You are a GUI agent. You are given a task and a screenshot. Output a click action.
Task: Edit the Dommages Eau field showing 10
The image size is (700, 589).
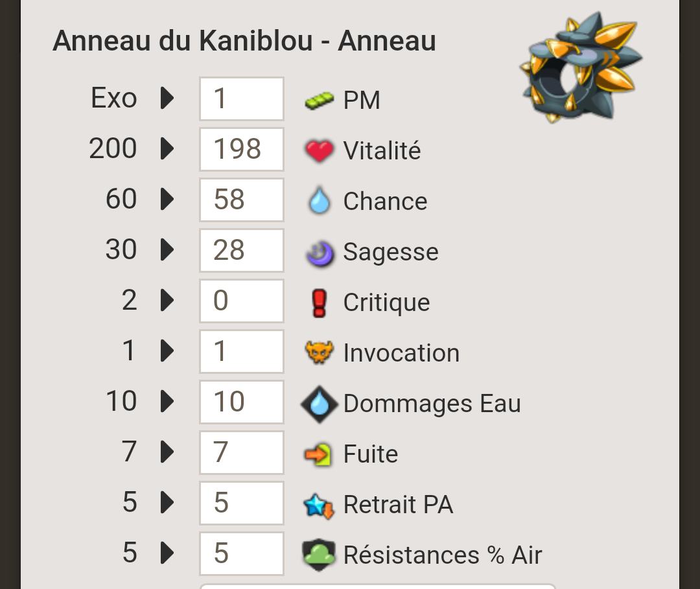click(242, 402)
